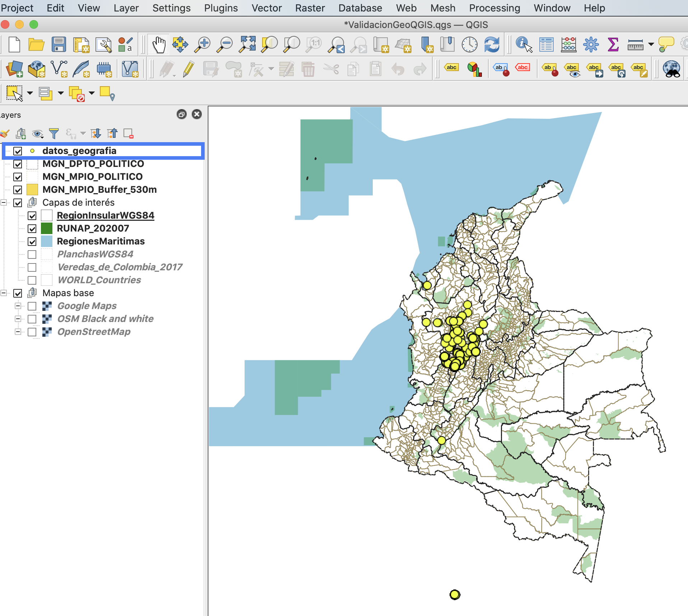Select the Identify Features tool
688x616 pixels.
coord(524,45)
